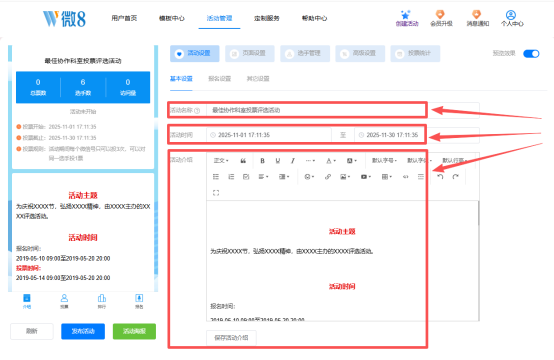Screen dimensions: 554x360
Task: Go to 活动管理 in top navigation
Action: pyautogui.click(x=219, y=18)
